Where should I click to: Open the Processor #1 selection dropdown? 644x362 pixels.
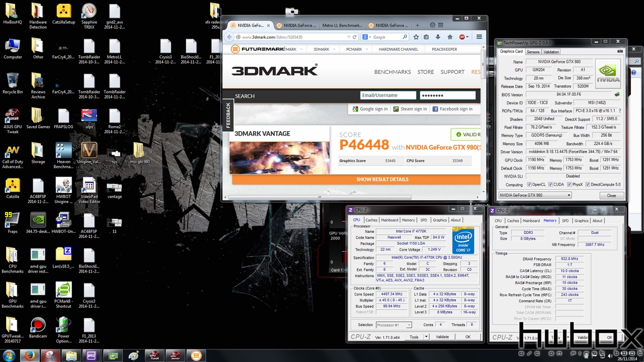394,325
